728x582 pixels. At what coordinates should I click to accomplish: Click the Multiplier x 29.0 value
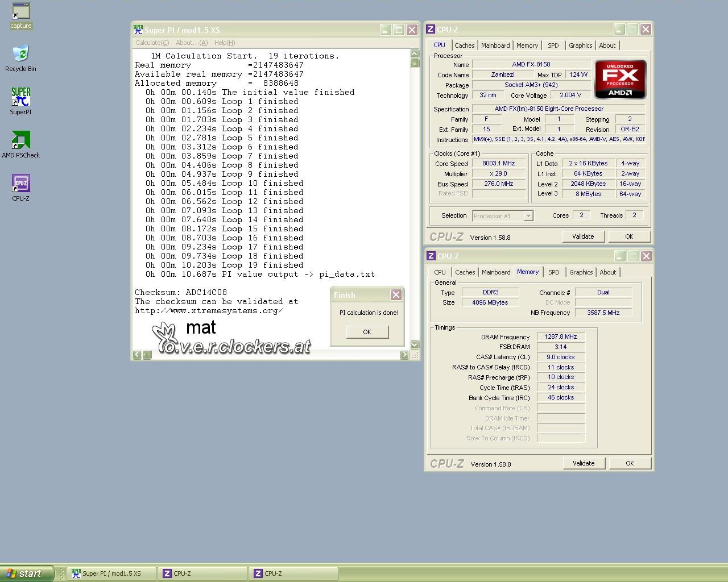pyautogui.click(x=499, y=173)
